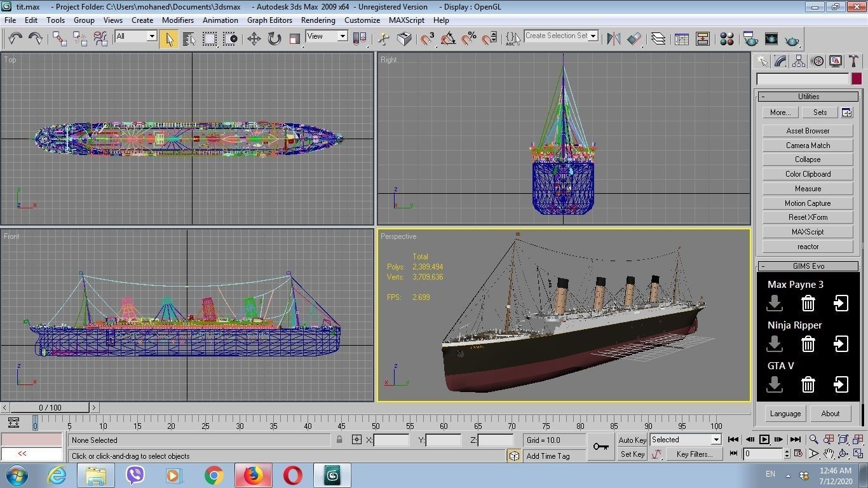Viewport: 868px width, 488px height.
Task: Toggle Absolute/Offset transform type-in mode
Action: [x=356, y=440]
